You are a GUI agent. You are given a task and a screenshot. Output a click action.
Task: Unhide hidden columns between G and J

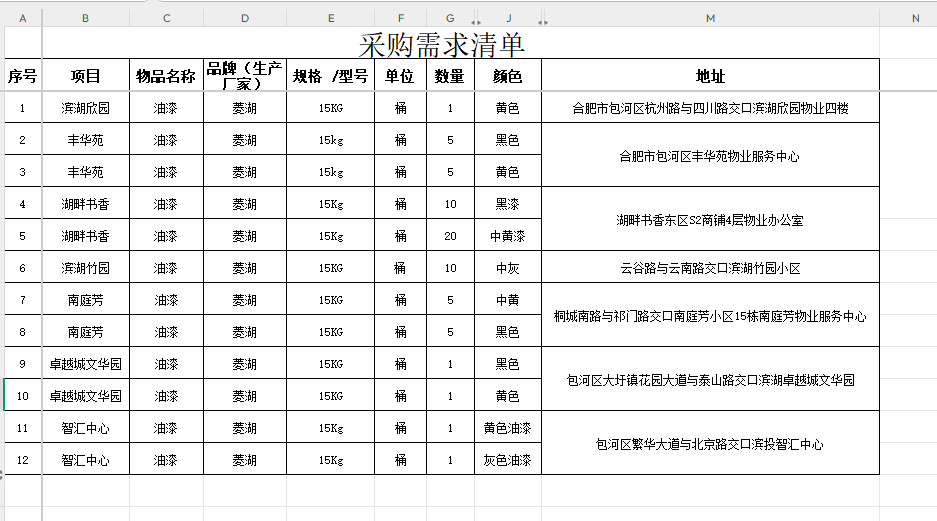475,19
